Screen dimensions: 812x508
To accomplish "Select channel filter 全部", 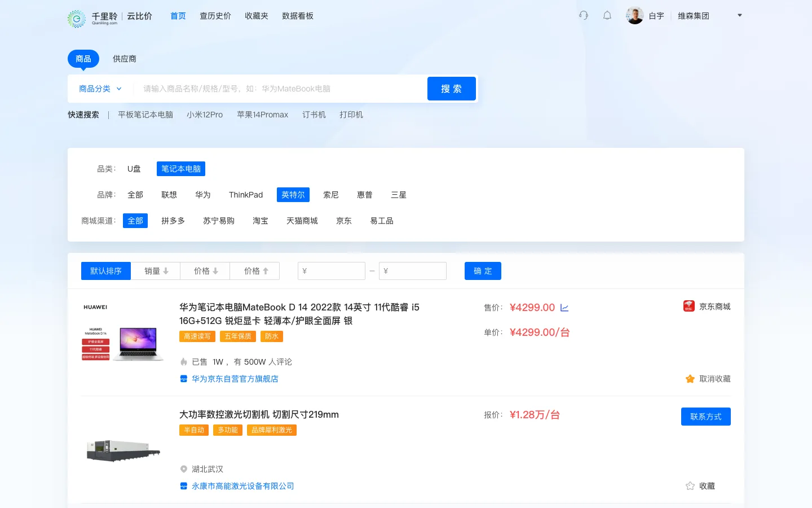I will pyautogui.click(x=135, y=221).
